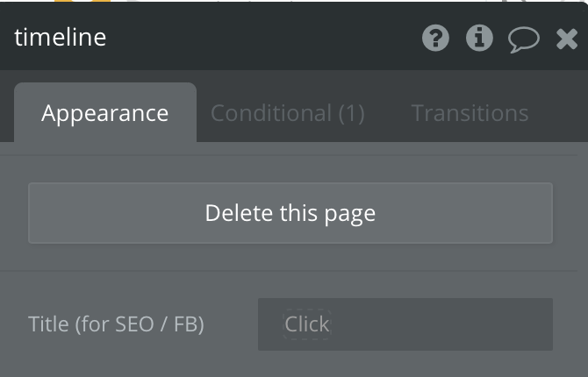
Task: Click the info circle icon
Action: point(479,39)
